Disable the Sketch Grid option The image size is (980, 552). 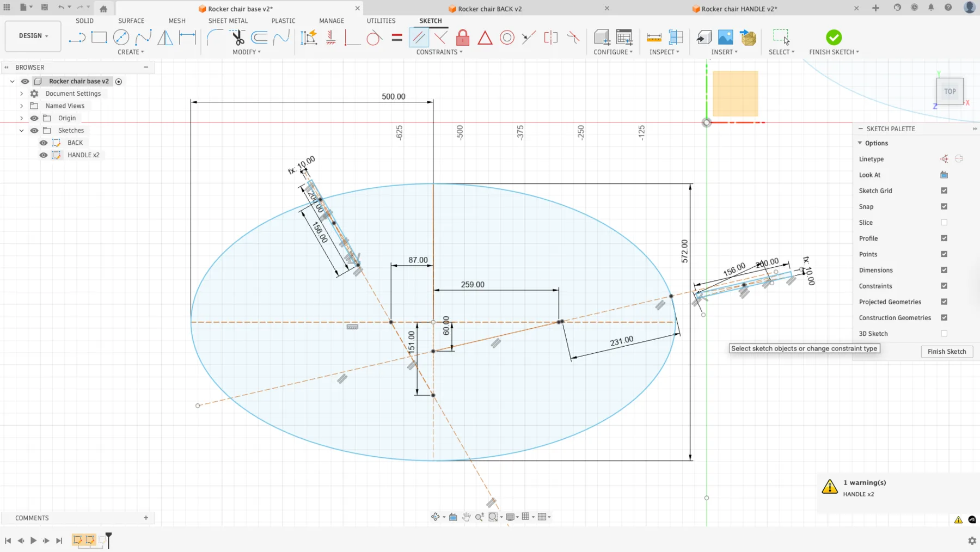click(944, 191)
